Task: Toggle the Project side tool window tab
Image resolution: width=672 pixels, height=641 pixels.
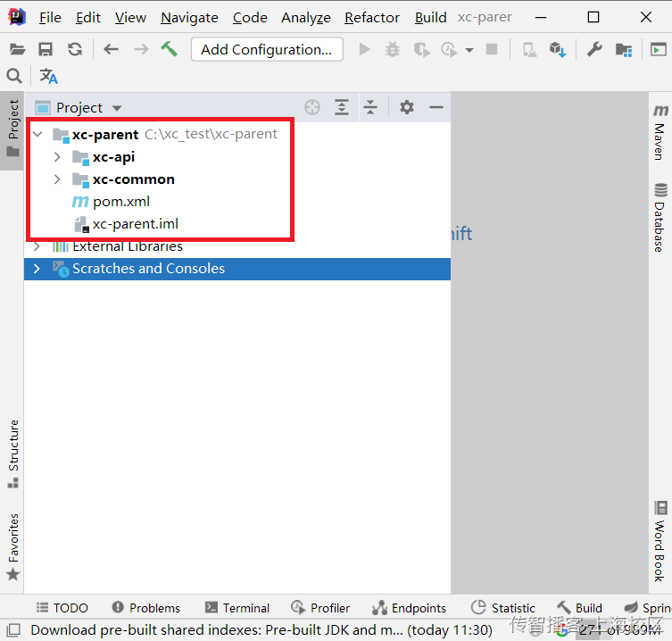Action: point(12,129)
